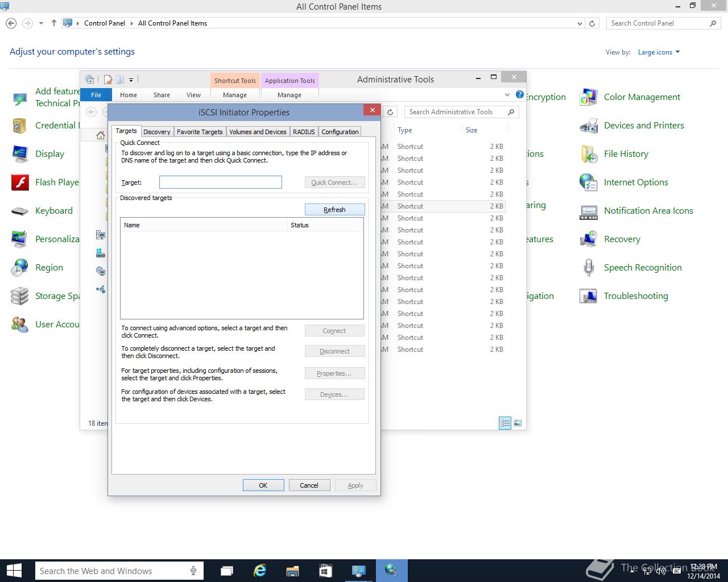Open File Explorer from the taskbar
728x582 pixels.
pyautogui.click(x=292, y=571)
